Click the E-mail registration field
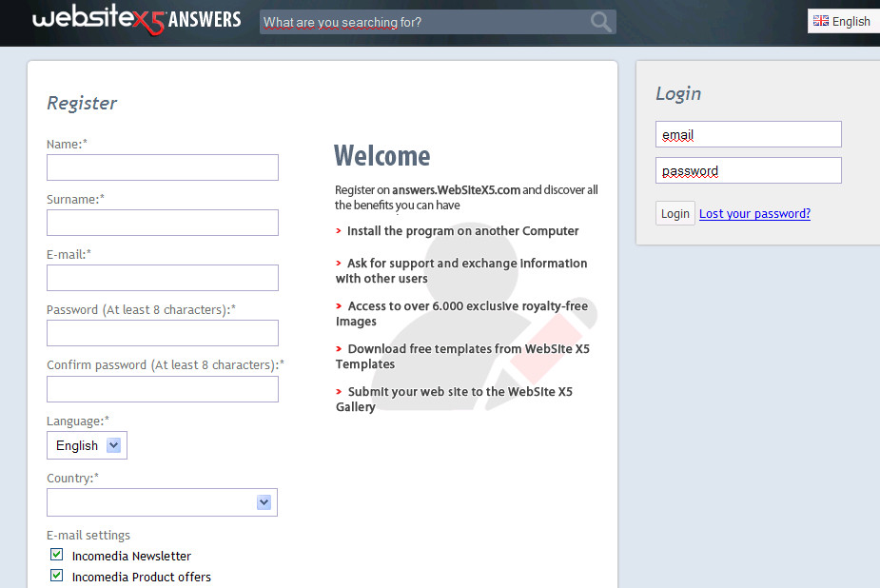The image size is (880, 588). point(162,278)
